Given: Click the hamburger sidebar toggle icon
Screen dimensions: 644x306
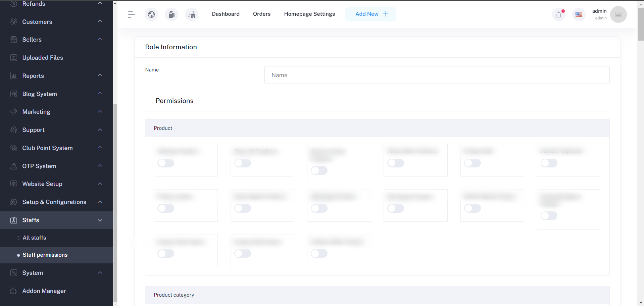Looking at the screenshot, I should coord(131,14).
